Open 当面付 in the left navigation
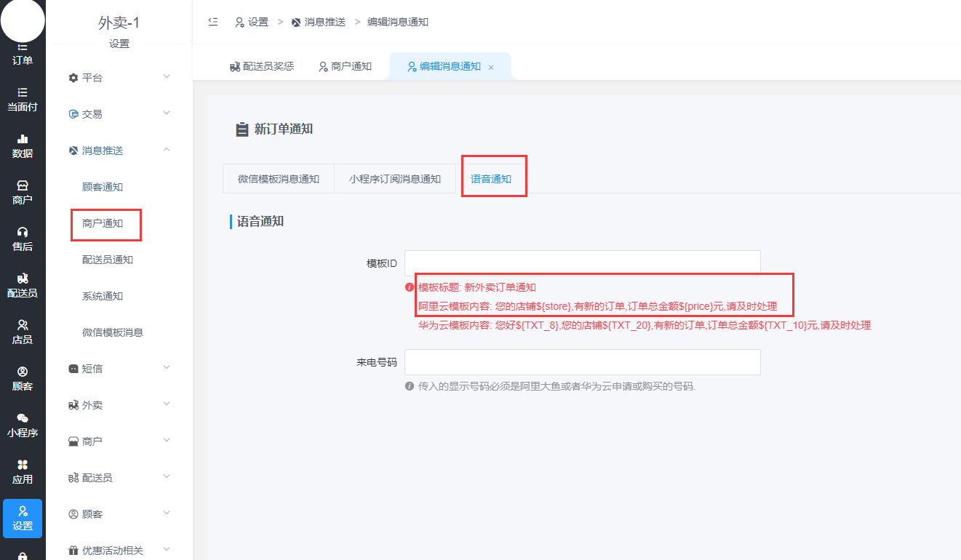This screenshot has width=961, height=560. 23,100
